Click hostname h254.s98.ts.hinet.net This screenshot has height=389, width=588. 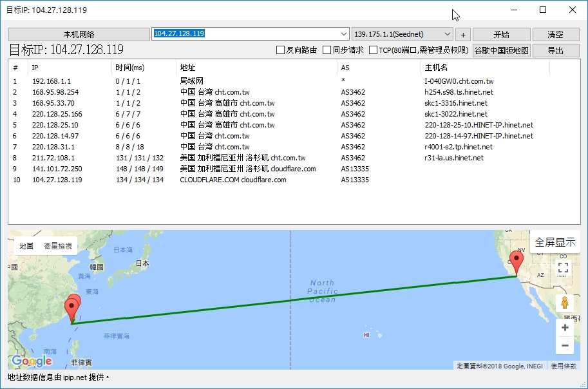(x=459, y=92)
